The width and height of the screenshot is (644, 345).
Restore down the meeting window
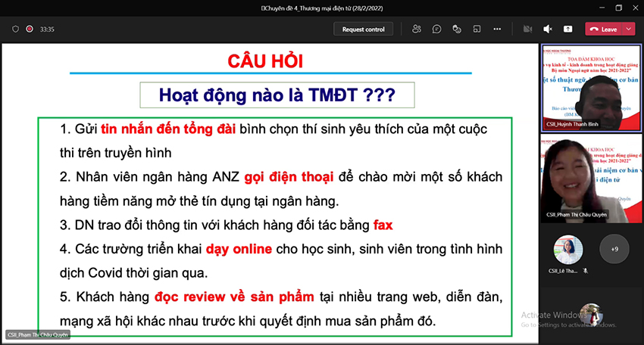coord(619,8)
